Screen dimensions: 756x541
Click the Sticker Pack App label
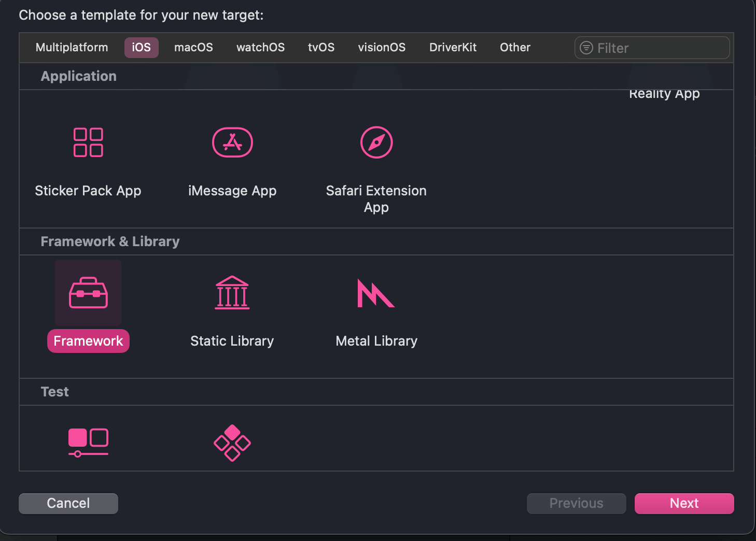(x=88, y=191)
